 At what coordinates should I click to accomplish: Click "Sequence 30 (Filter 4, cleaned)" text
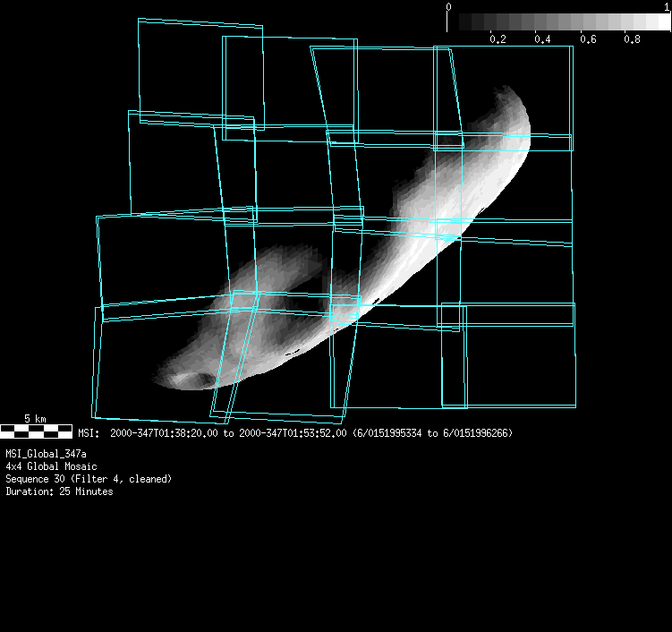pos(89,479)
